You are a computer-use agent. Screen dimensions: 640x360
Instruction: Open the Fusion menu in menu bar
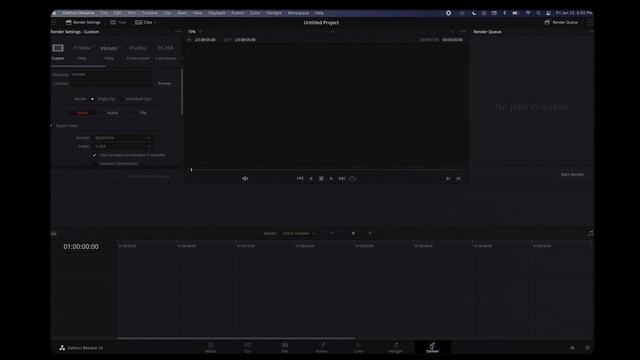tap(238, 13)
